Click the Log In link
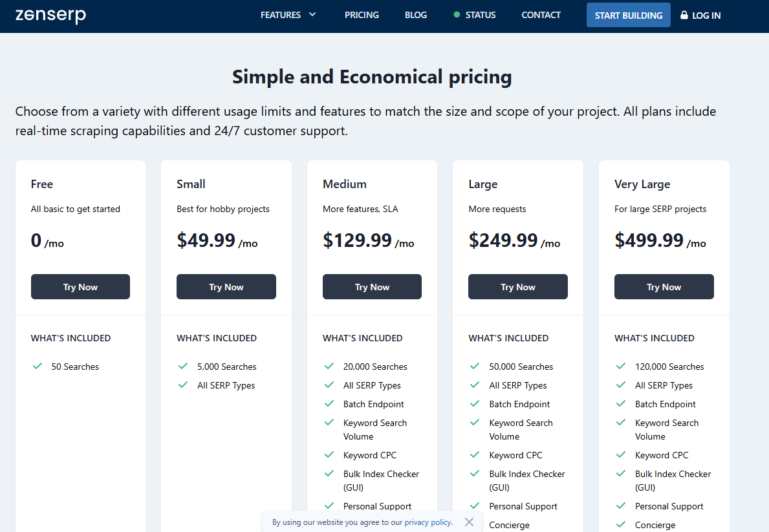The image size is (769, 532). 706,16
